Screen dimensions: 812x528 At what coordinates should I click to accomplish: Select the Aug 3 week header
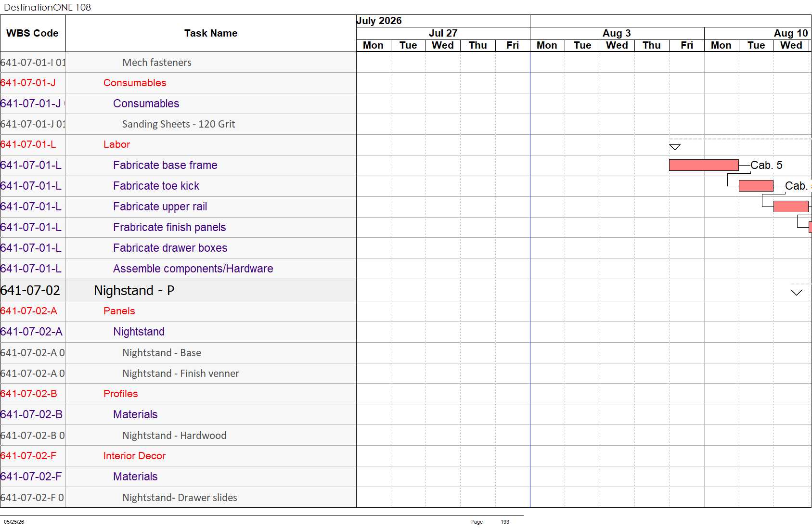pos(617,33)
